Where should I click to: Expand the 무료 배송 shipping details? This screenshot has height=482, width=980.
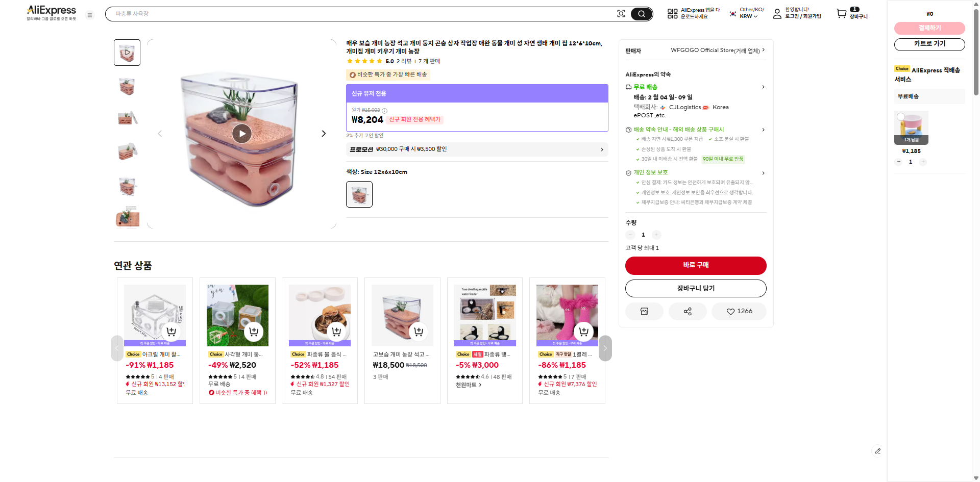pyautogui.click(x=763, y=87)
